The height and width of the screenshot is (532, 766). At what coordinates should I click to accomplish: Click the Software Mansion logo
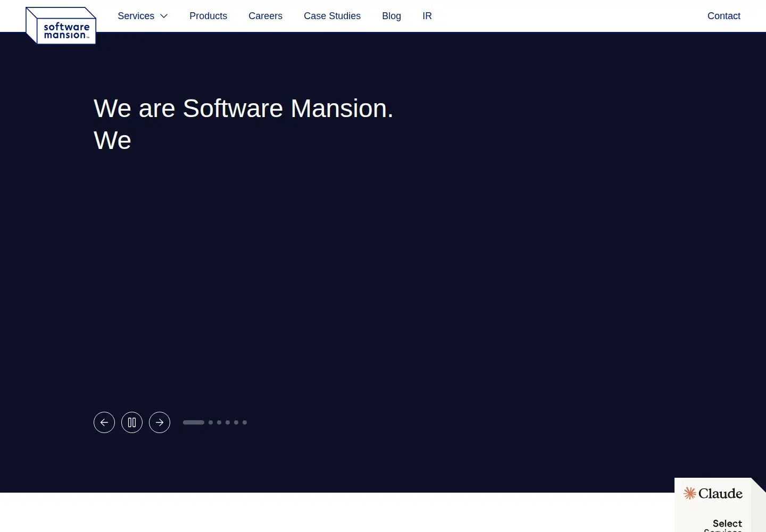(x=61, y=26)
